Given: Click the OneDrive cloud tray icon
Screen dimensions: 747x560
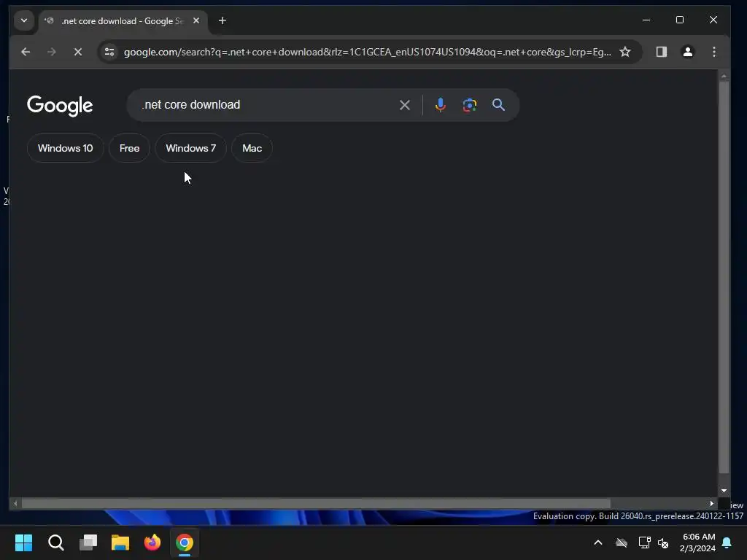Looking at the screenshot, I should coord(622,542).
